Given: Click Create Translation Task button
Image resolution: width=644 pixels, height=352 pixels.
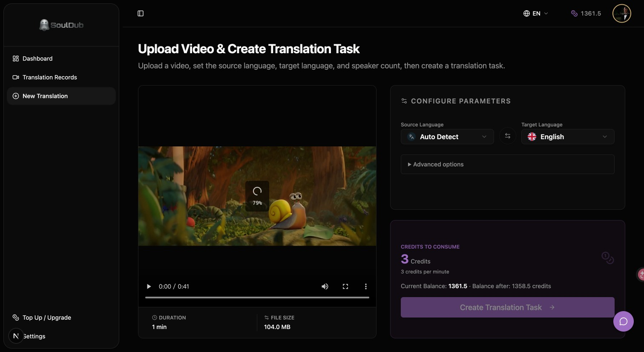Looking at the screenshot, I should pos(508,307).
